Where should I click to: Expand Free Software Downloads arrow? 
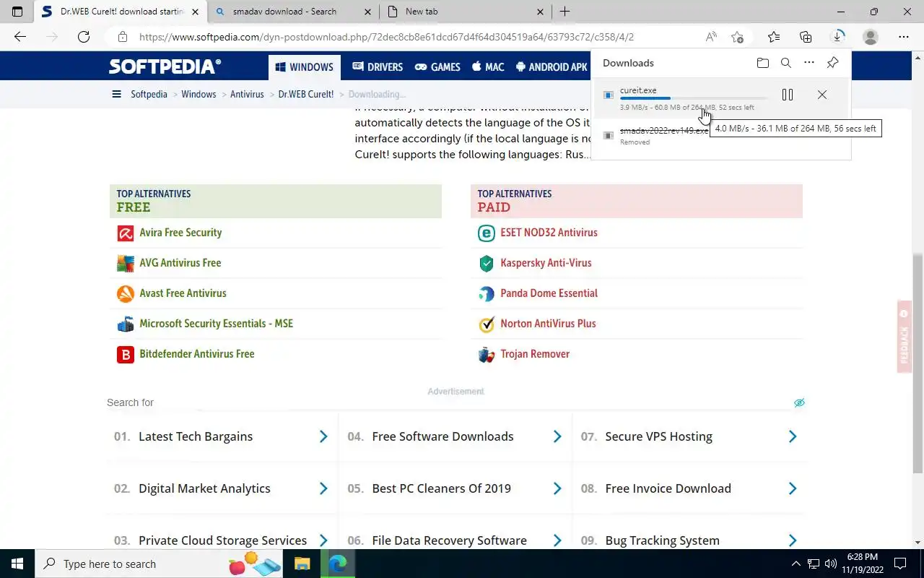[557, 436]
